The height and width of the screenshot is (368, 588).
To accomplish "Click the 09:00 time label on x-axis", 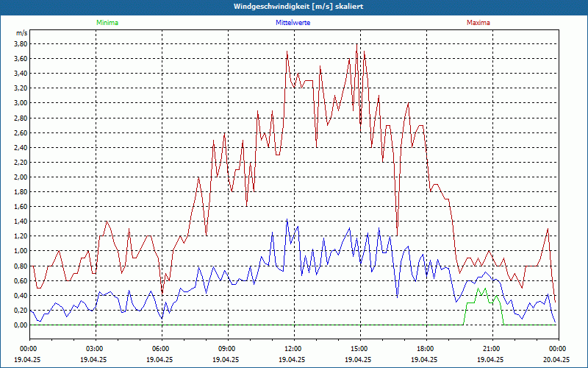I will pos(228,349).
